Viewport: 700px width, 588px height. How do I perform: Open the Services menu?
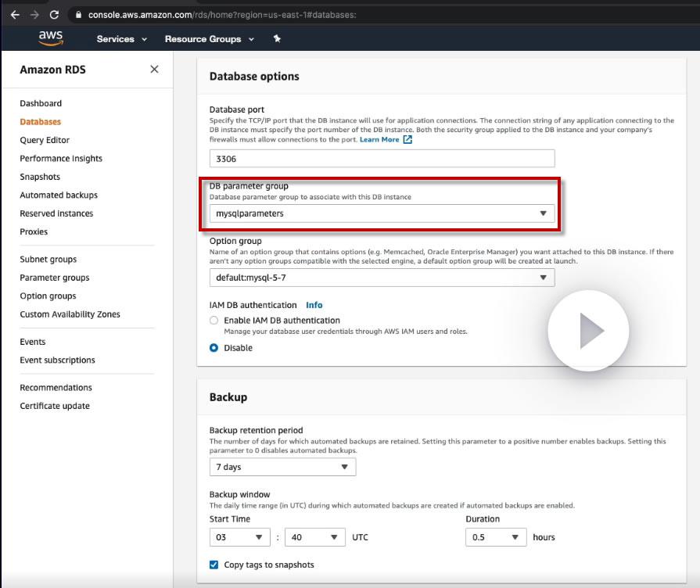(x=121, y=39)
